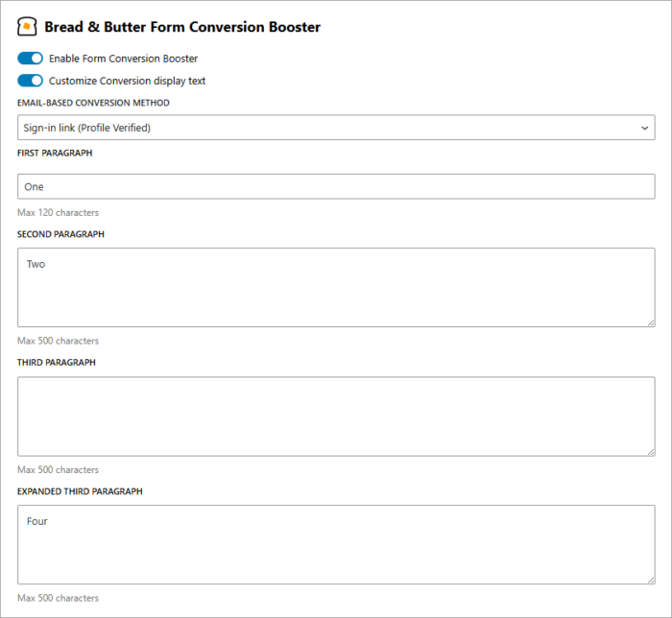The width and height of the screenshot is (672, 618).
Task: Click the Expanded Third Paragraph resize corner handle
Action: pos(651,580)
